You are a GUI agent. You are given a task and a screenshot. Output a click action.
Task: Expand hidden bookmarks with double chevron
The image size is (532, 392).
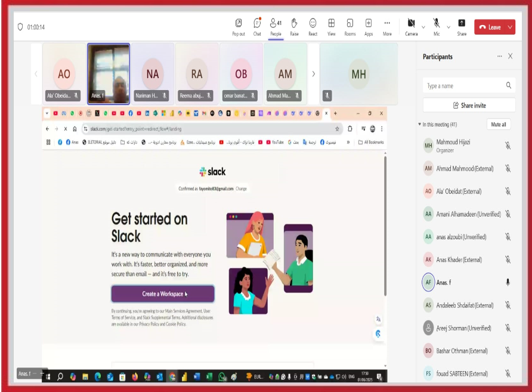(348, 142)
